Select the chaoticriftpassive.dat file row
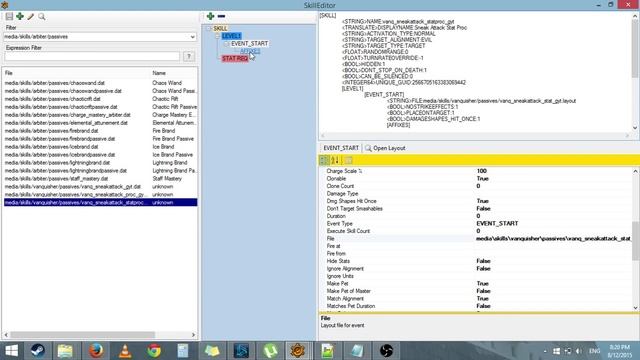 click(x=100, y=107)
